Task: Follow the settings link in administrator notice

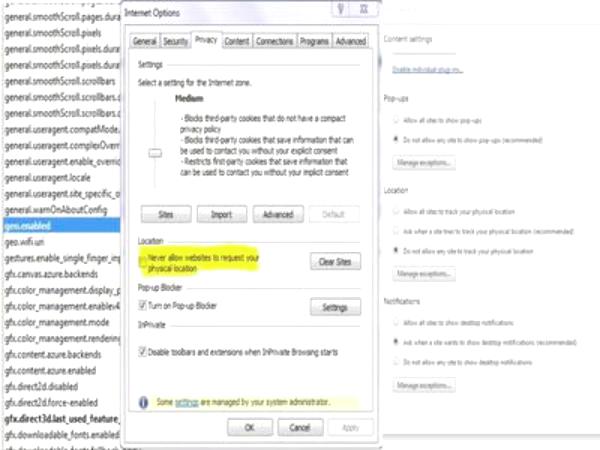Action: (x=187, y=402)
